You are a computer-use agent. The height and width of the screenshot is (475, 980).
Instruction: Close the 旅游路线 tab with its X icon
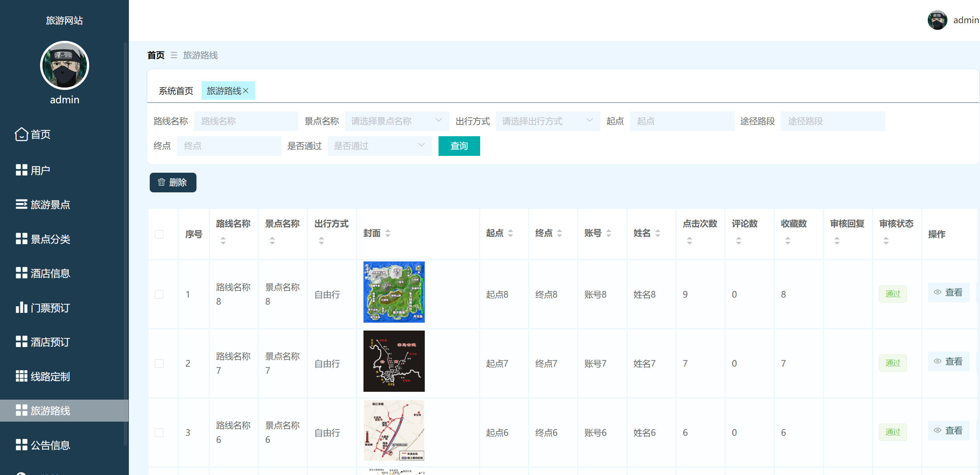[246, 91]
